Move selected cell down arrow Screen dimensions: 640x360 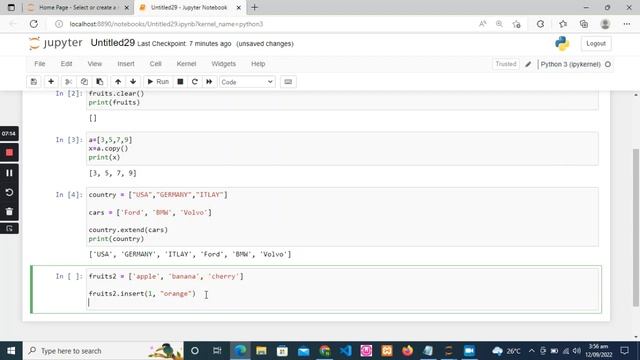pyautogui.click(x=133, y=82)
